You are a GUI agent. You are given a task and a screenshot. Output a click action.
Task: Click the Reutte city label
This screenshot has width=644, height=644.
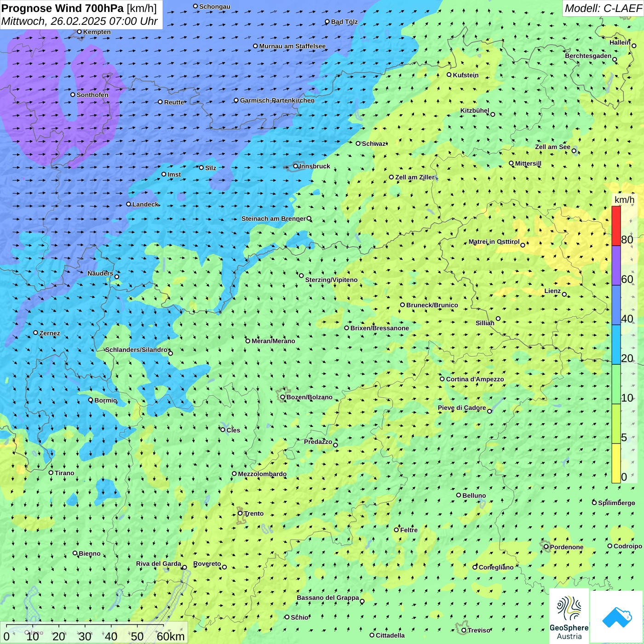click(174, 102)
